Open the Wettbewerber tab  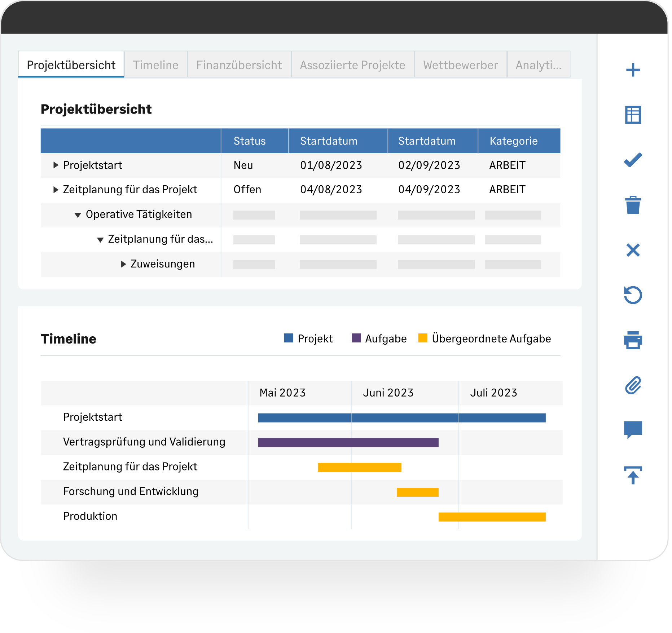[x=460, y=65]
